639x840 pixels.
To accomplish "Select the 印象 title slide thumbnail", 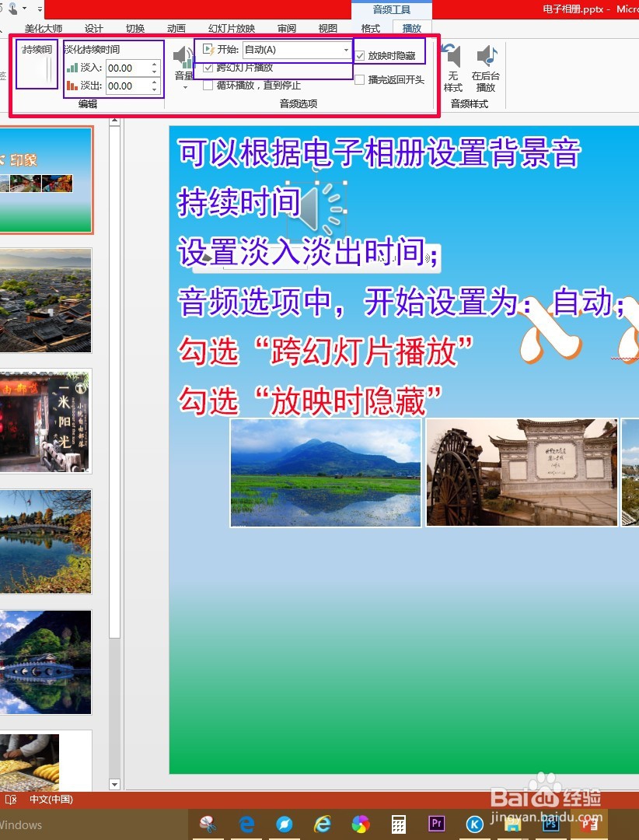I will click(46, 180).
